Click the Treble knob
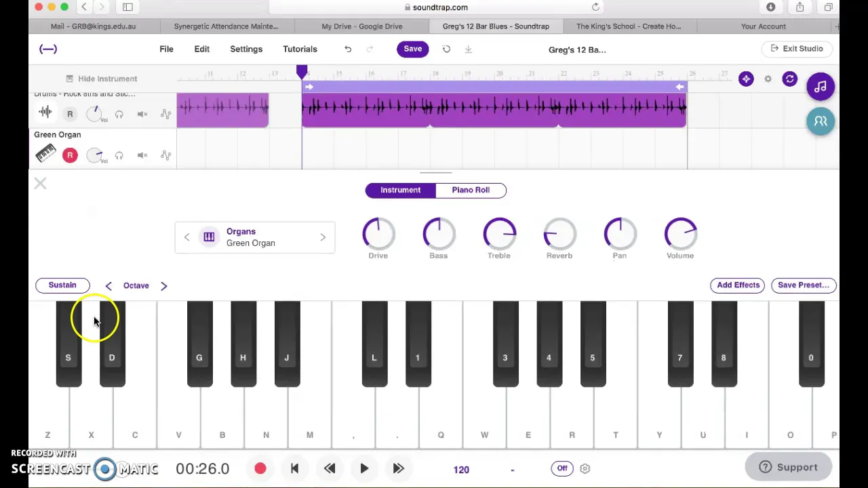The image size is (868, 488). pyautogui.click(x=499, y=234)
